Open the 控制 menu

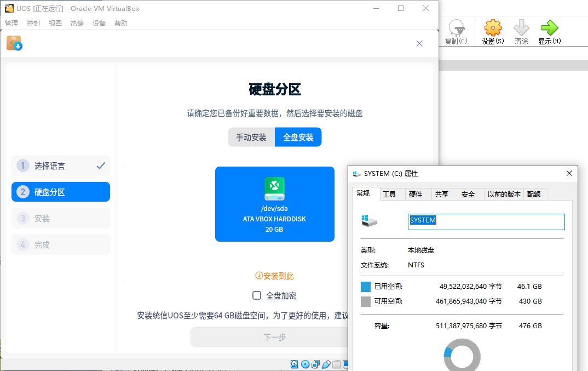pyautogui.click(x=33, y=23)
